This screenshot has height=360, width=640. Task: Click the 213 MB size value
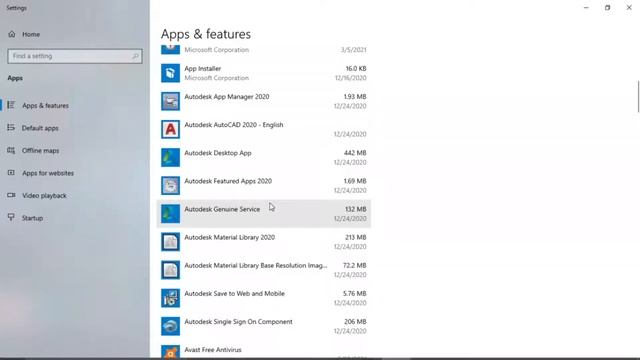[x=356, y=238]
